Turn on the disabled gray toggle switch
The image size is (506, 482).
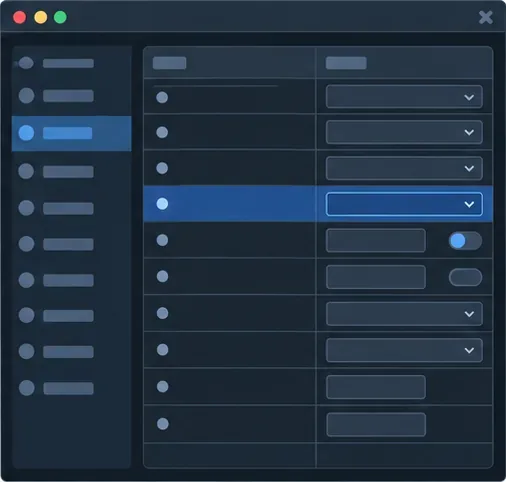[465, 277]
